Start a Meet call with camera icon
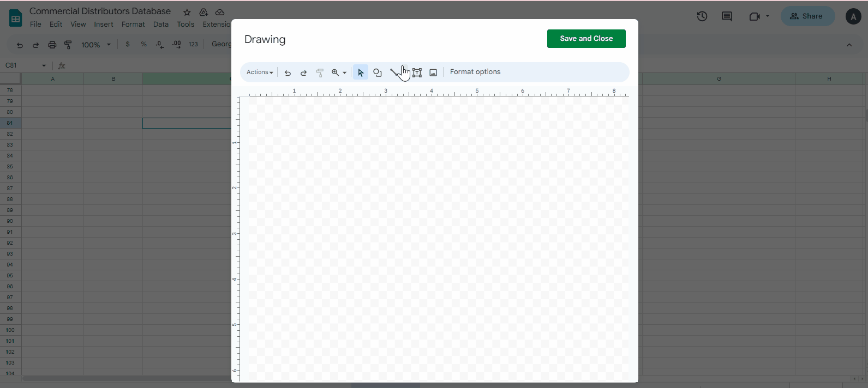The image size is (868, 388). (755, 16)
